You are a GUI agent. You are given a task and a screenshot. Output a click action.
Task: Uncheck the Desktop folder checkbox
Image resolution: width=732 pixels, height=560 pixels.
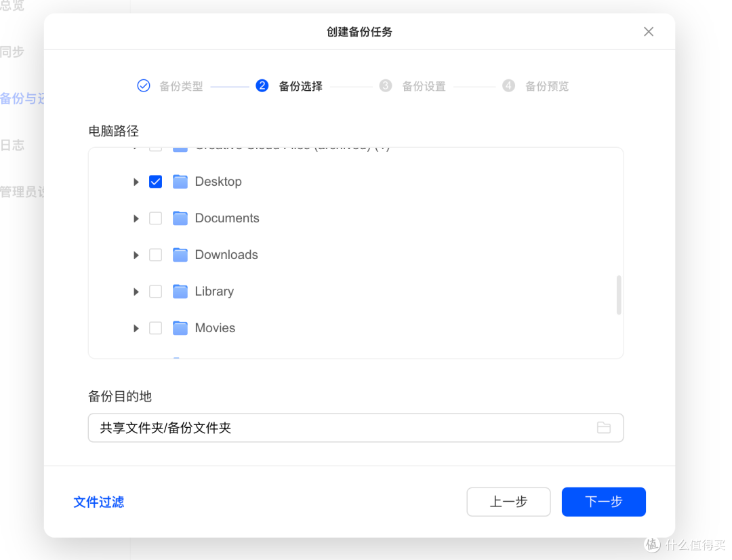(155, 182)
